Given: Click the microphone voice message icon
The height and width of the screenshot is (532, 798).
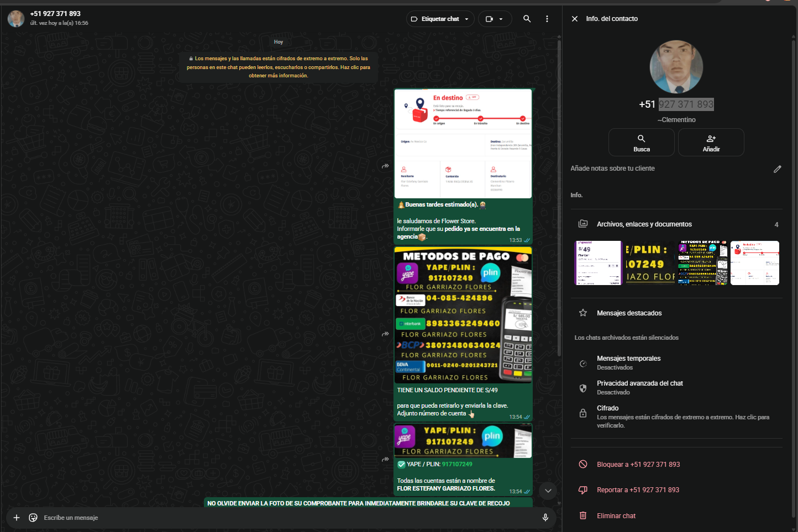Looking at the screenshot, I should 545,518.
